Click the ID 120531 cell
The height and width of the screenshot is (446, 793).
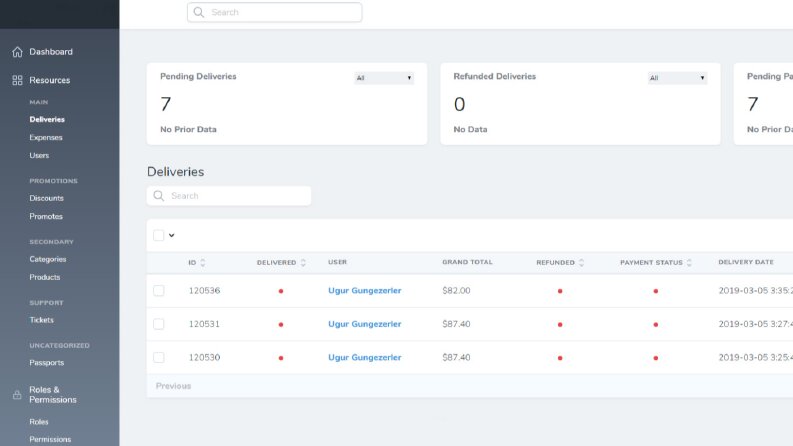click(x=204, y=324)
